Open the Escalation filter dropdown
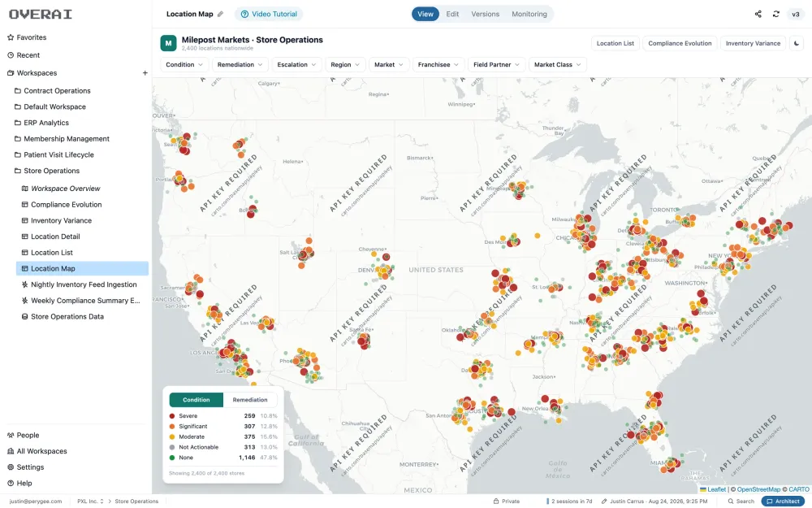This screenshot has height=508, width=812. point(296,65)
